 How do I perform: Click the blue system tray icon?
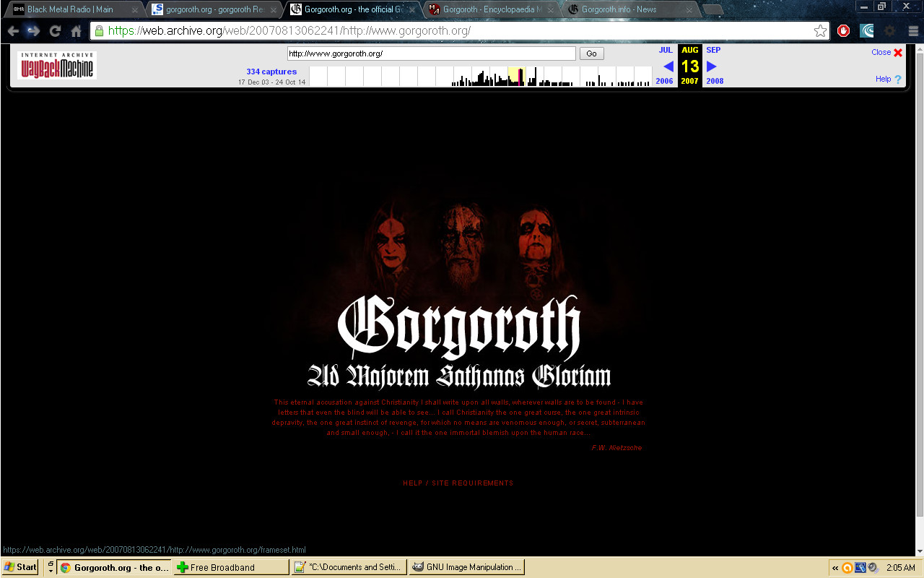(x=860, y=568)
